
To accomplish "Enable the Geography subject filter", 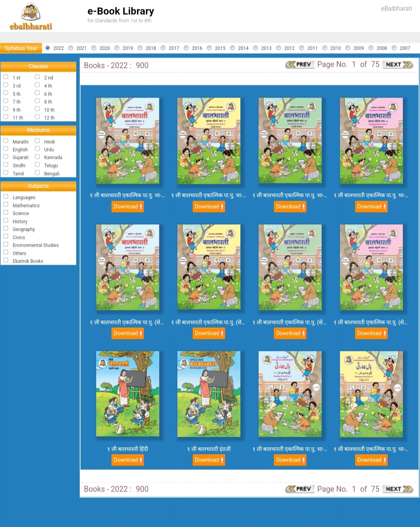I will (6, 228).
